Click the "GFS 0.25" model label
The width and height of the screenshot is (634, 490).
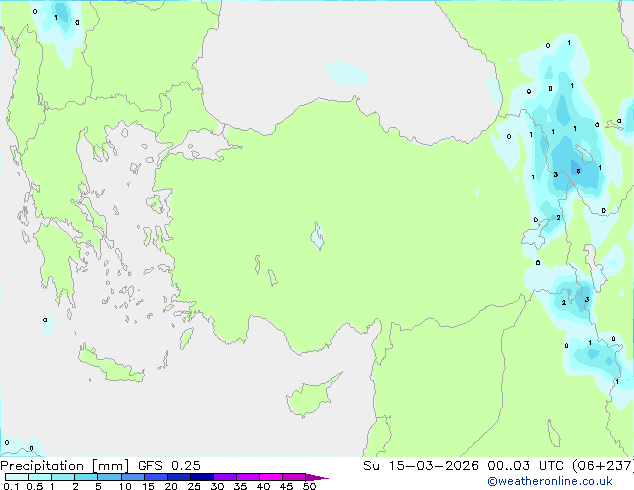click(169, 466)
